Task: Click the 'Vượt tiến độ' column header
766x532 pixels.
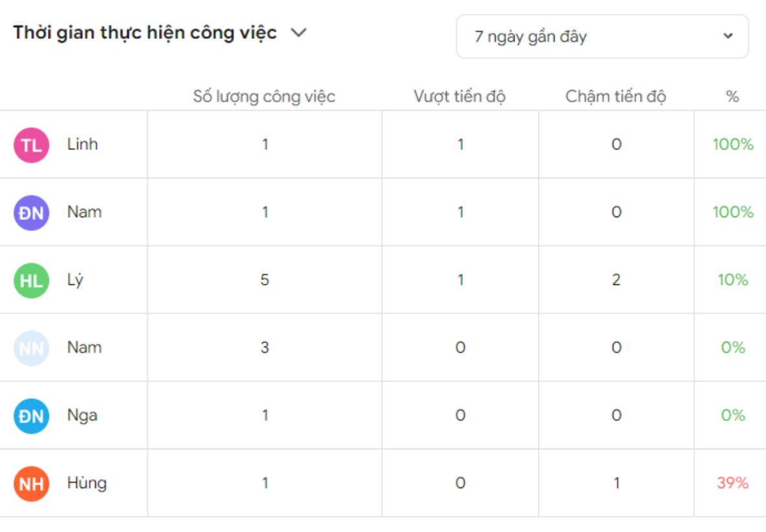Action: 460,96
